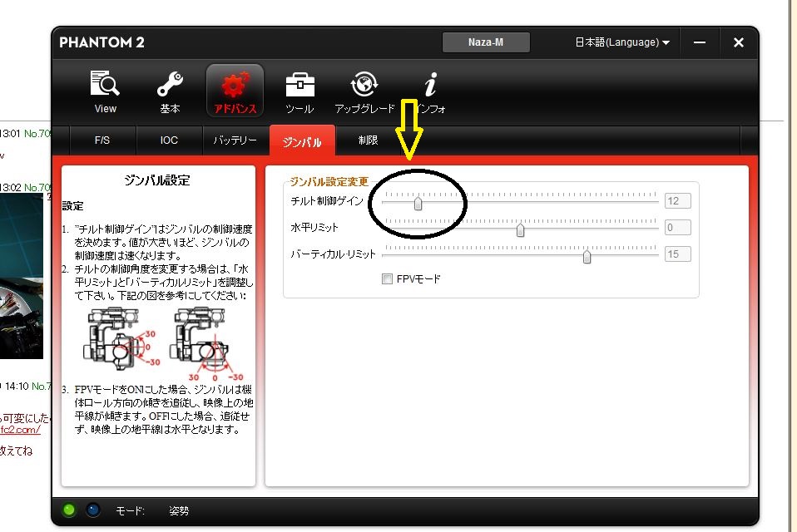Open the ツール toolbox icon

pyautogui.click(x=299, y=84)
